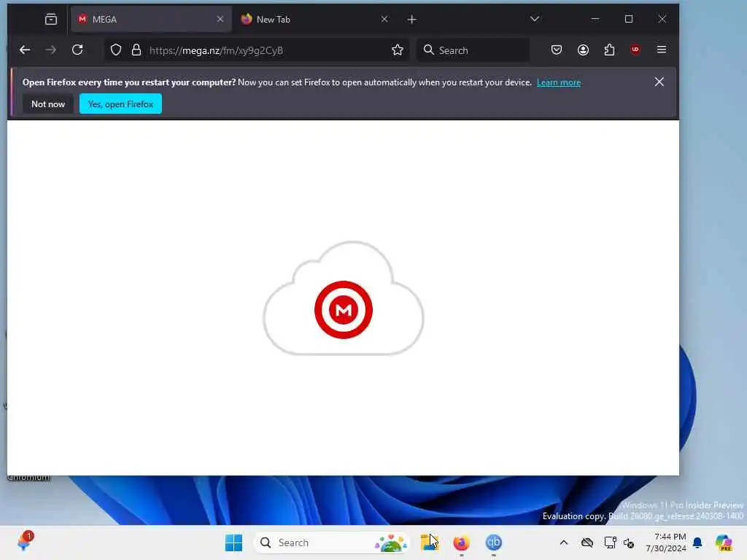Open File Explorer from taskbar
747x560 pixels.
pyautogui.click(x=429, y=542)
